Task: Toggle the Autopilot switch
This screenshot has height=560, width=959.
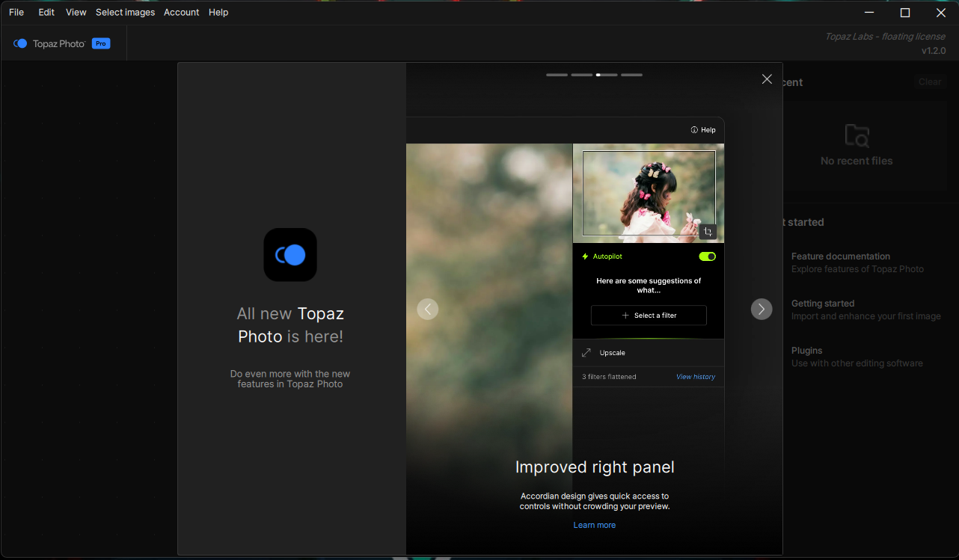Action: pos(707,256)
